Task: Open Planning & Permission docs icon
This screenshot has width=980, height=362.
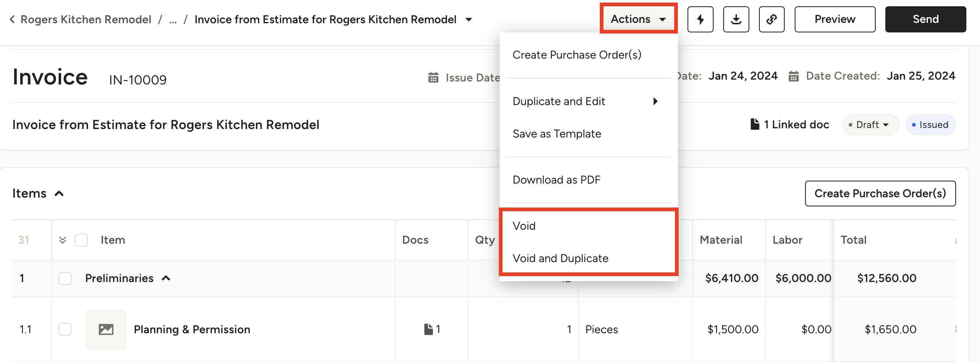Action: [x=428, y=329]
